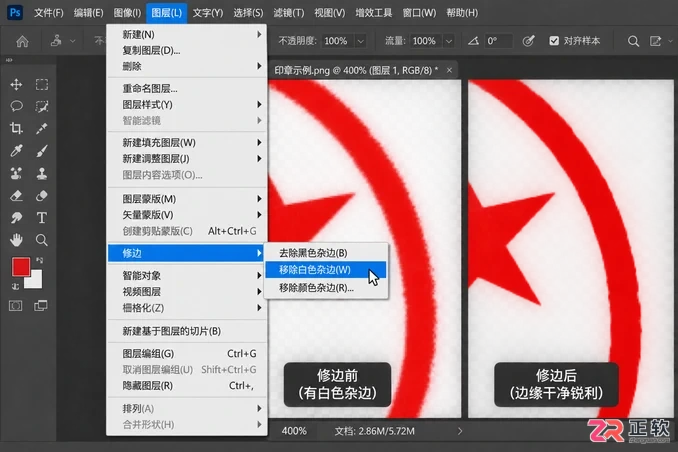Select the Zoom tool in the toolbox
Screen dimensions: 678x452
[x=42, y=240]
